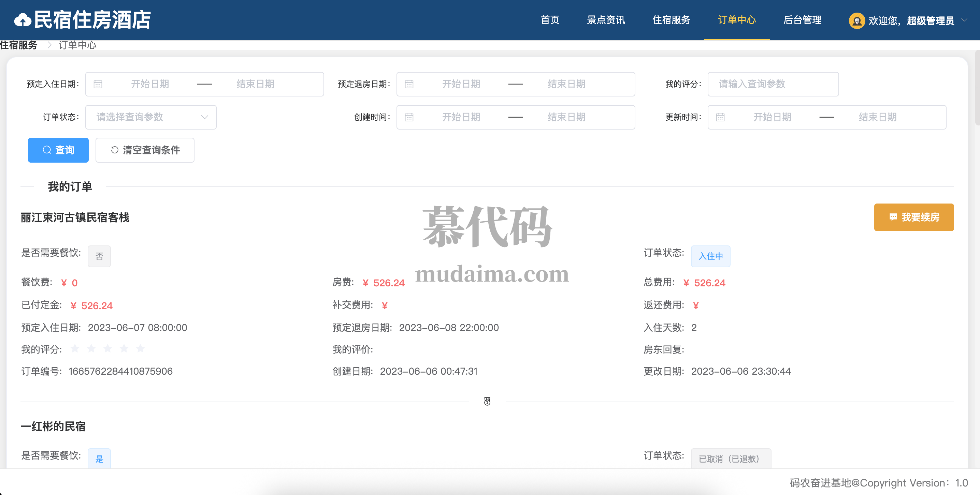
Task: Click 清空查询条件 reset button
Action: point(145,150)
